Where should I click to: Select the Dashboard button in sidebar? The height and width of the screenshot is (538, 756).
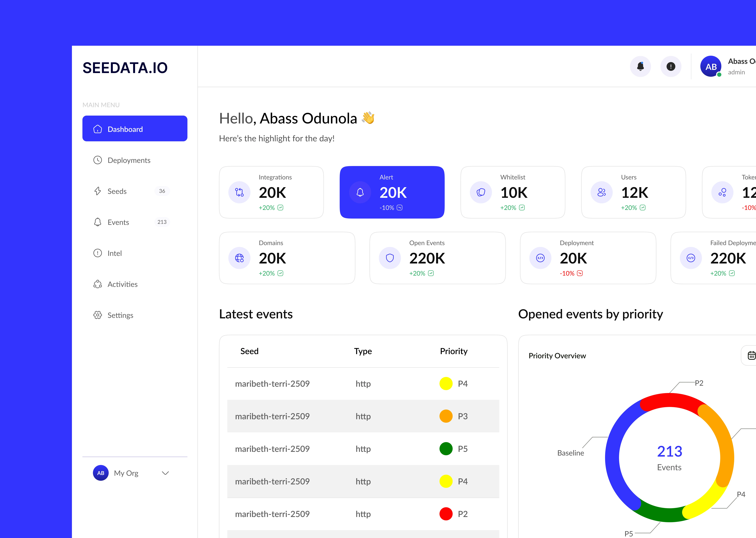pyautogui.click(x=135, y=129)
